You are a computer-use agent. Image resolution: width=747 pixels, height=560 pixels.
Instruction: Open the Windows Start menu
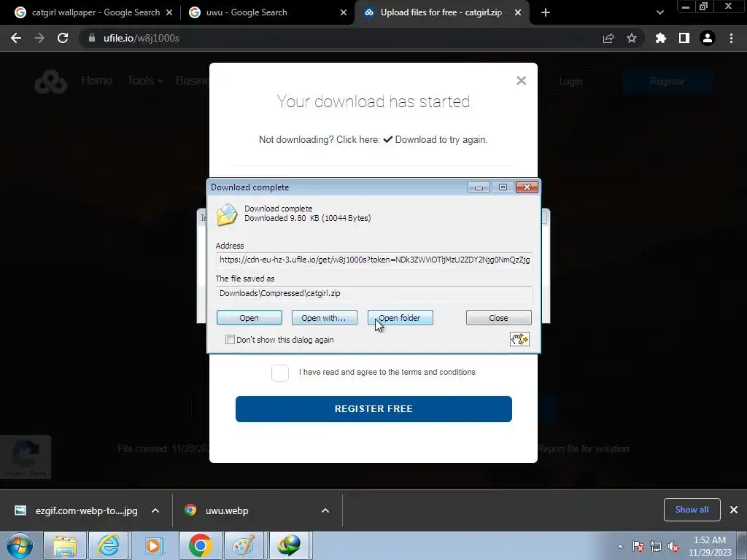click(x=20, y=545)
